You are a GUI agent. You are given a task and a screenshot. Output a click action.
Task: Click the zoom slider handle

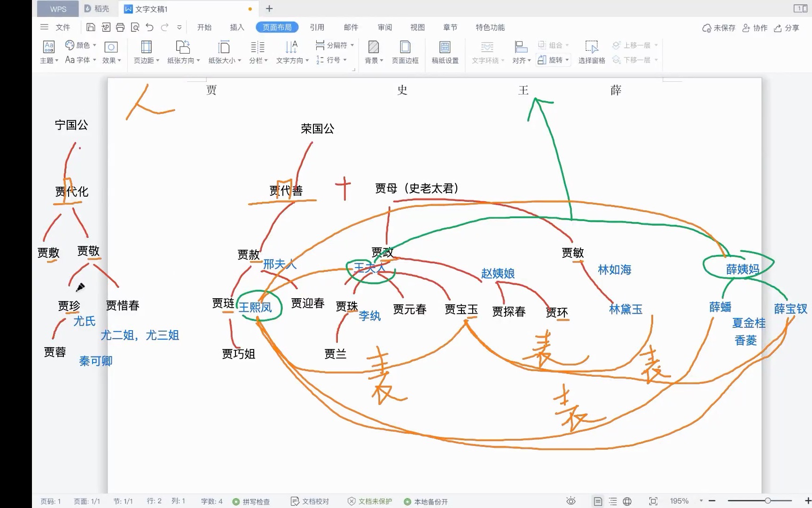(768, 500)
